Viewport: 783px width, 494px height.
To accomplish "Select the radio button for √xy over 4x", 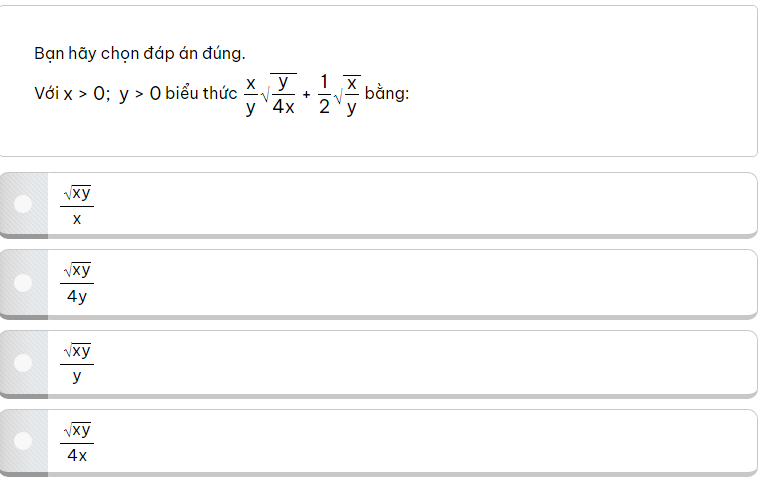I will tap(23, 440).
